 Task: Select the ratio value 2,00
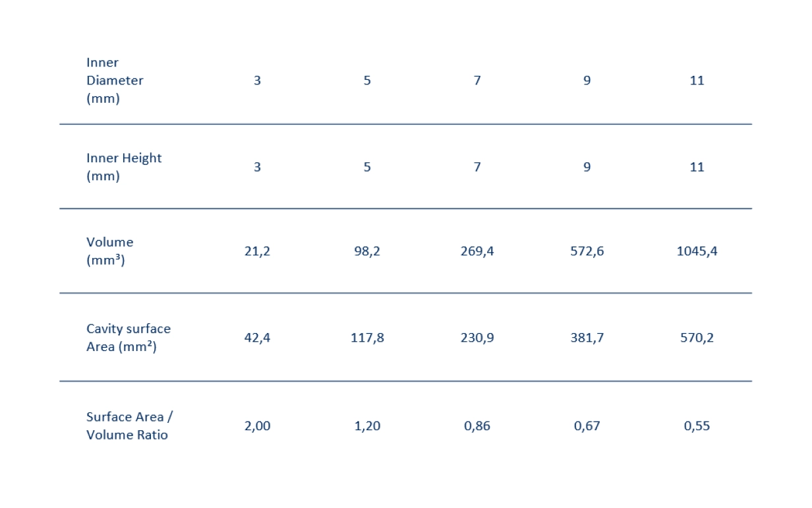click(257, 426)
